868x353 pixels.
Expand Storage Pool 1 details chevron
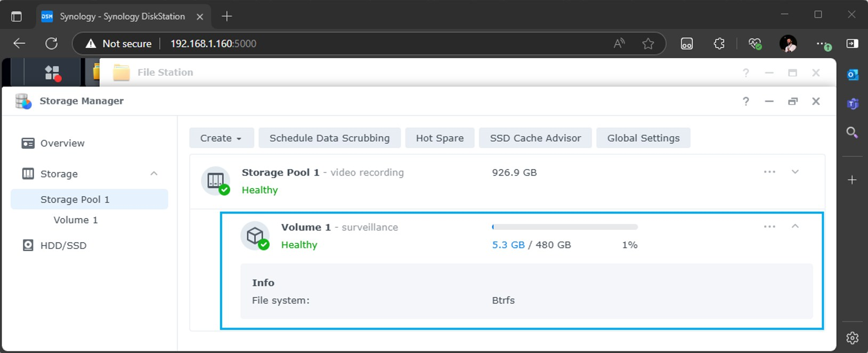795,172
